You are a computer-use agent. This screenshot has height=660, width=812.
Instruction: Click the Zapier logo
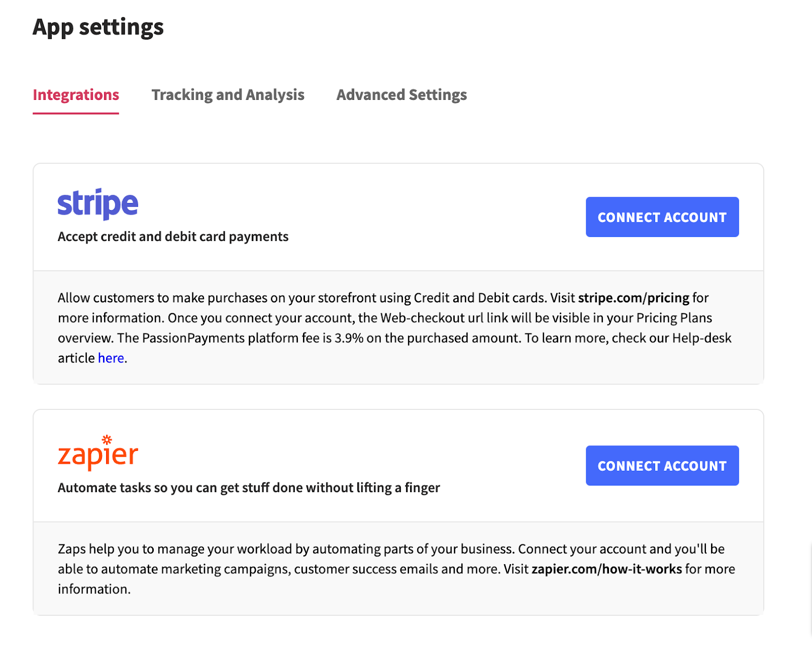coord(97,453)
